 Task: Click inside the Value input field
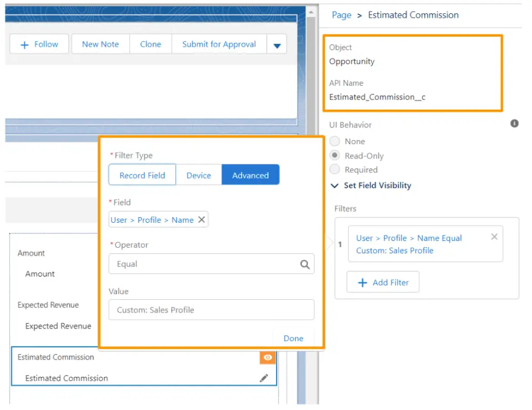click(212, 310)
